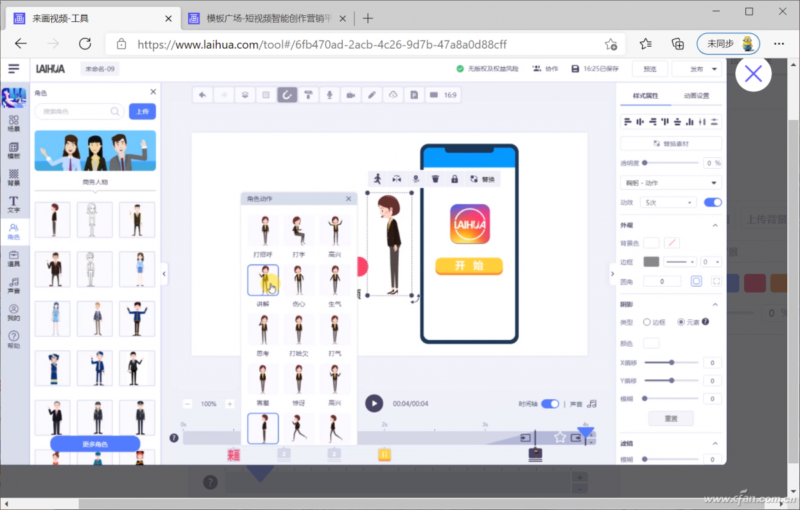Collapse the 外观 appearance section
Image resolution: width=800 pixels, height=510 pixels.
pos(716,225)
